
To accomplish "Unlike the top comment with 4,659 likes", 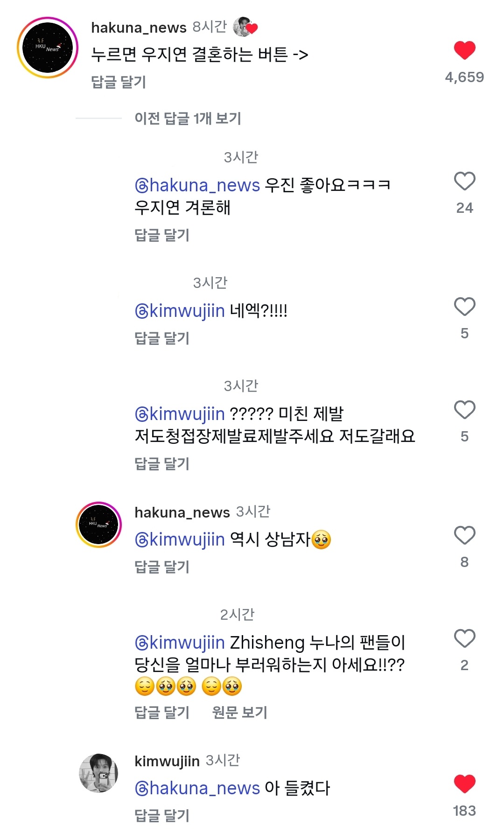I will (464, 50).
